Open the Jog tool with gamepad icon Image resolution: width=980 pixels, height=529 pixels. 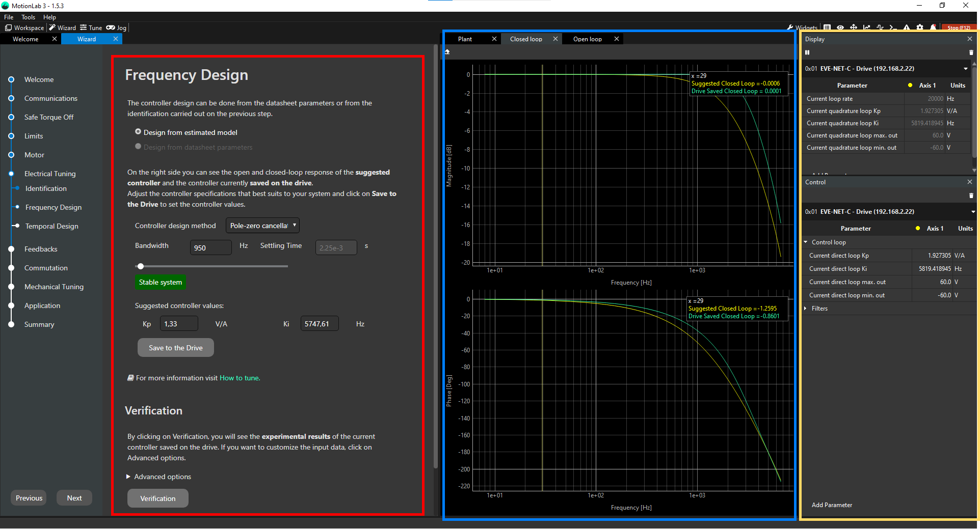coord(116,28)
